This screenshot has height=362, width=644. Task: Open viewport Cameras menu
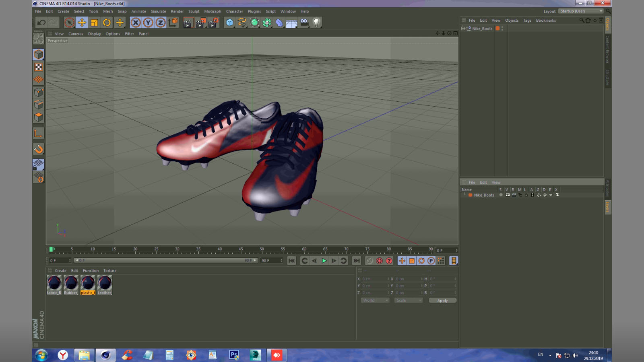pyautogui.click(x=76, y=34)
